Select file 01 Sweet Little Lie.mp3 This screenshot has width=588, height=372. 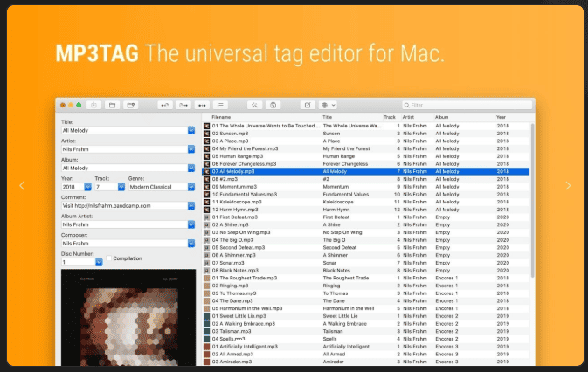click(366, 316)
